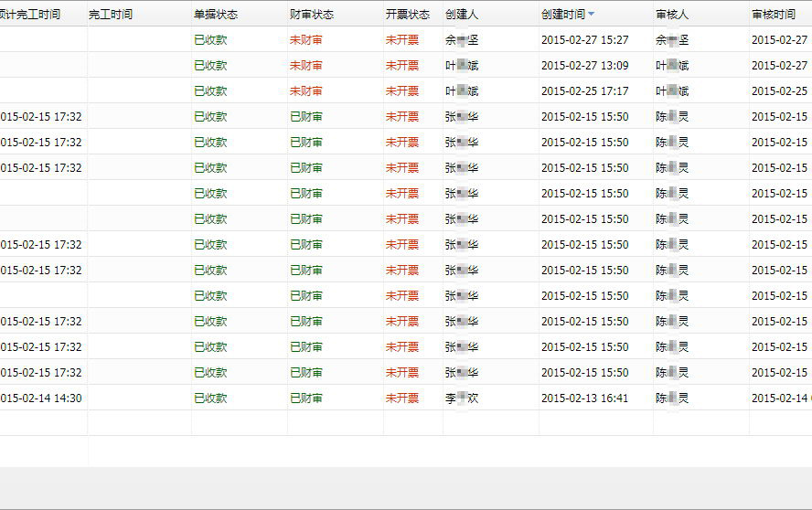Select row created 2015-02-27 15:27
The image size is (812, 510).
pos(584,40)
